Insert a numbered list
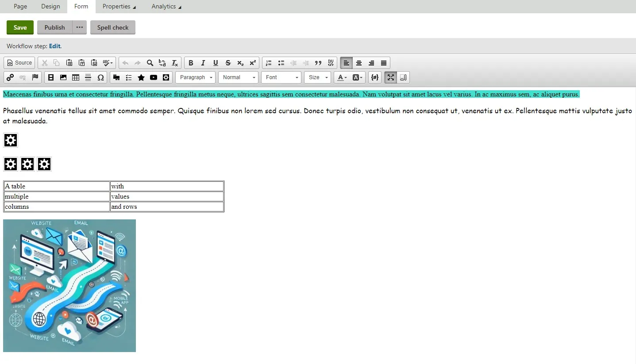Image resolution: width=636 pixels, height=364 pixels. (x=269, y=63)
